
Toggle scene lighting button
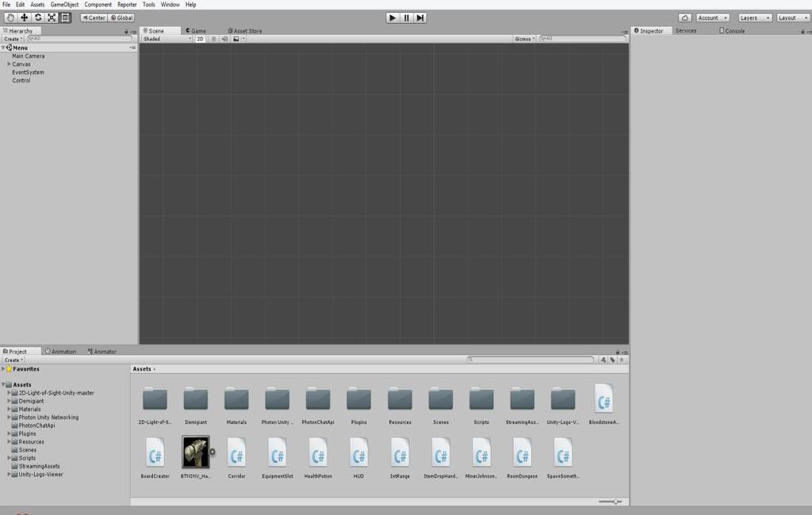[x=213, y=39]
